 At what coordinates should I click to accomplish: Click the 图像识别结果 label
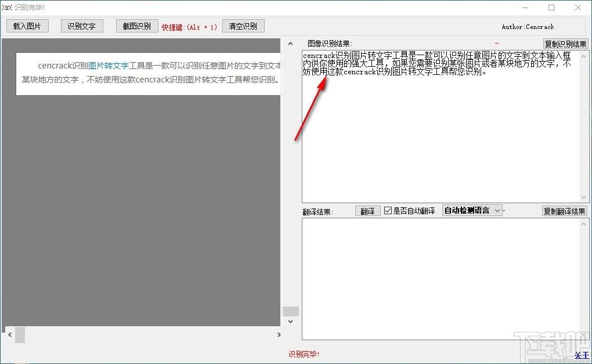pyautogui.click(x=330, y=44)
